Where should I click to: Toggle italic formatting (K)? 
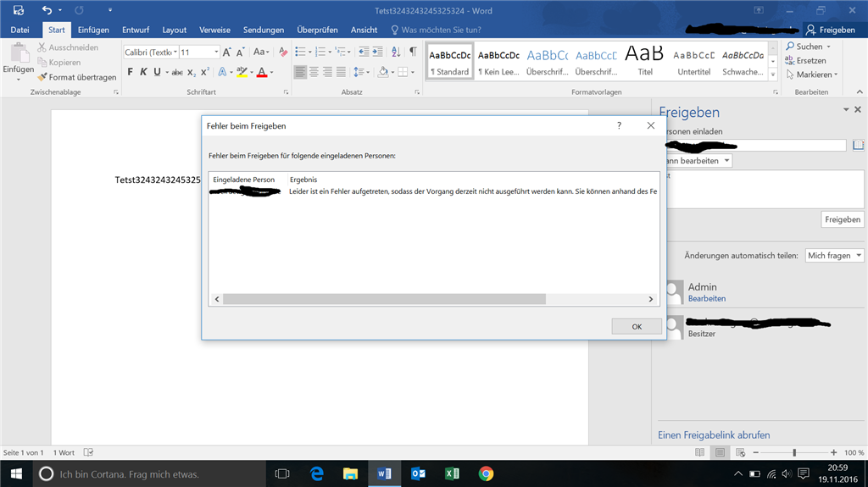click(x=143, y=72)
